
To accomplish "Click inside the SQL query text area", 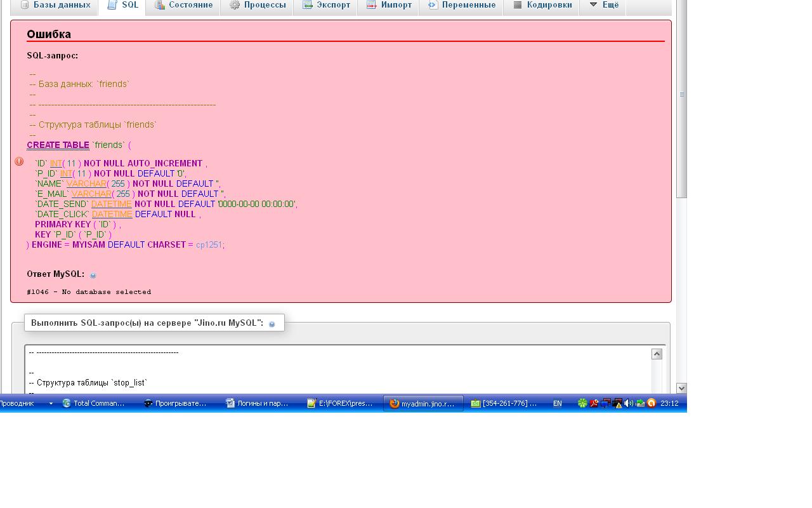I will click(x=336, y=371).
